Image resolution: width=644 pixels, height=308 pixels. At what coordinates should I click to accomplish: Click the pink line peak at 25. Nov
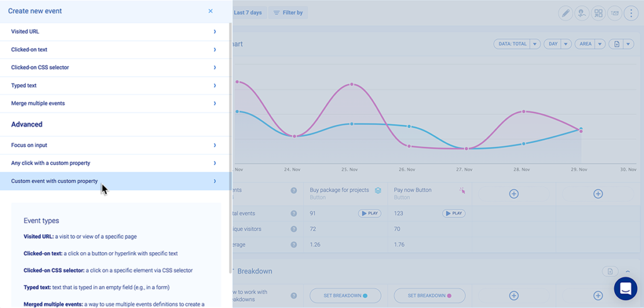[352, 84]
